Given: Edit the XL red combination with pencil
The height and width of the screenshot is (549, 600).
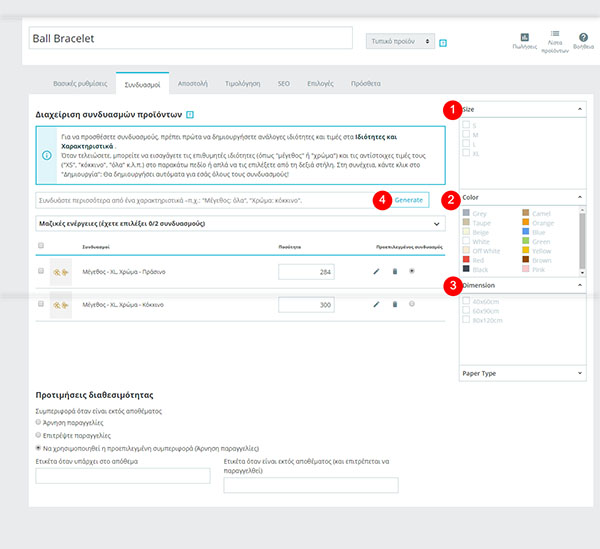Looking at the screenshot, I should (x=376, y=304).
